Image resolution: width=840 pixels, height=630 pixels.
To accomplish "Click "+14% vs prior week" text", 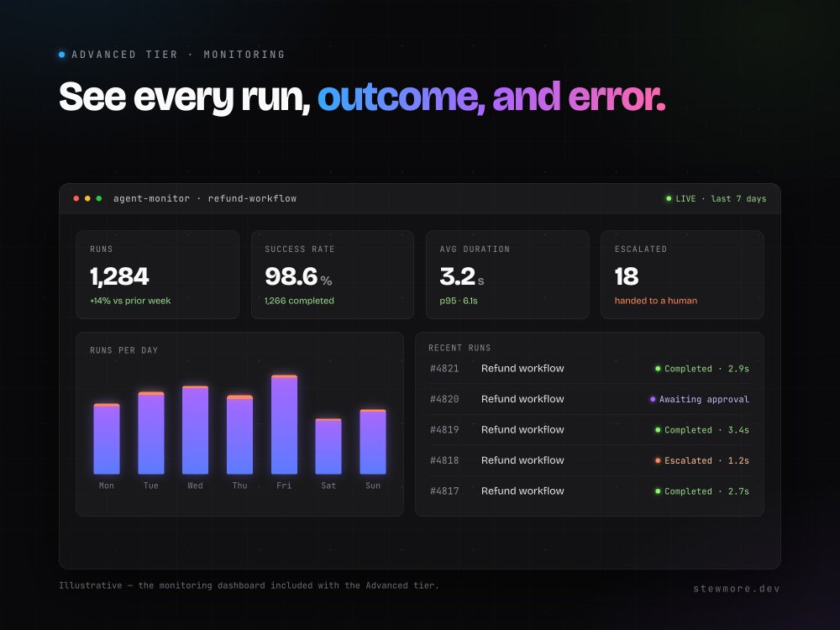I will (130, 301).
